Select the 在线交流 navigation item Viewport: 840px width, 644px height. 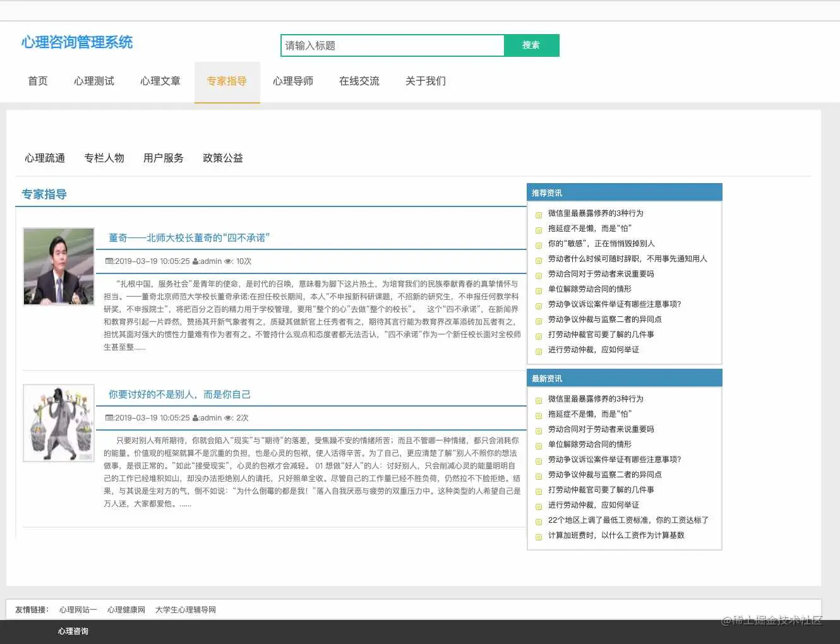pos(359,81)
